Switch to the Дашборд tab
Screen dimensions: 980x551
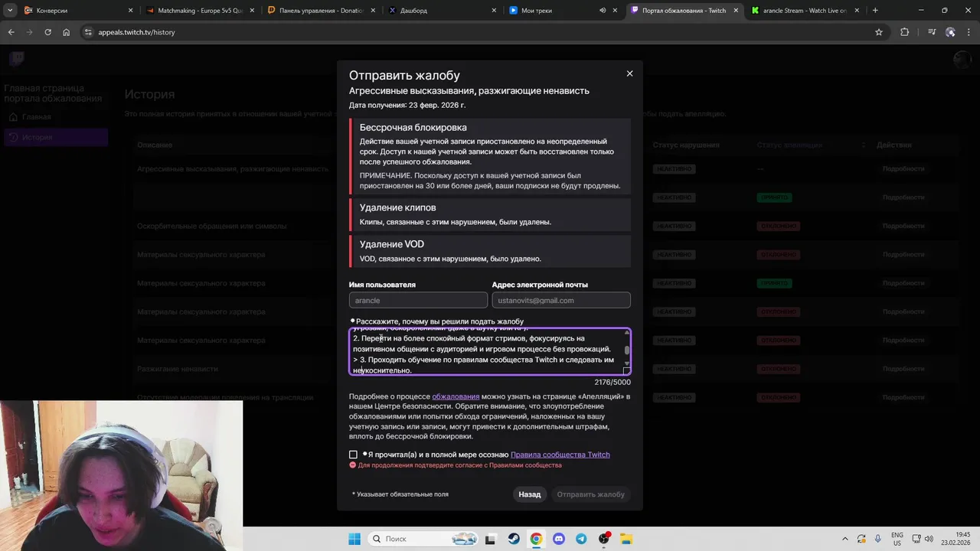[x=441, y=11]
